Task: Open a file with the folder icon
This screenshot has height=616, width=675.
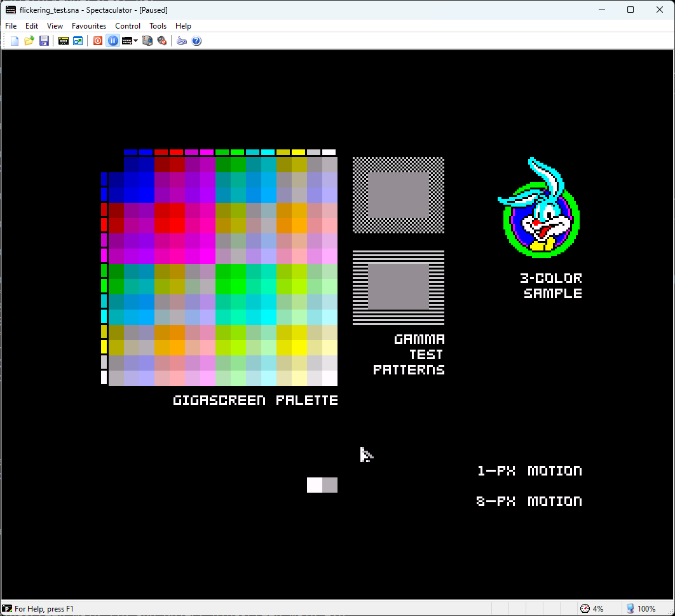Action: 29,41
